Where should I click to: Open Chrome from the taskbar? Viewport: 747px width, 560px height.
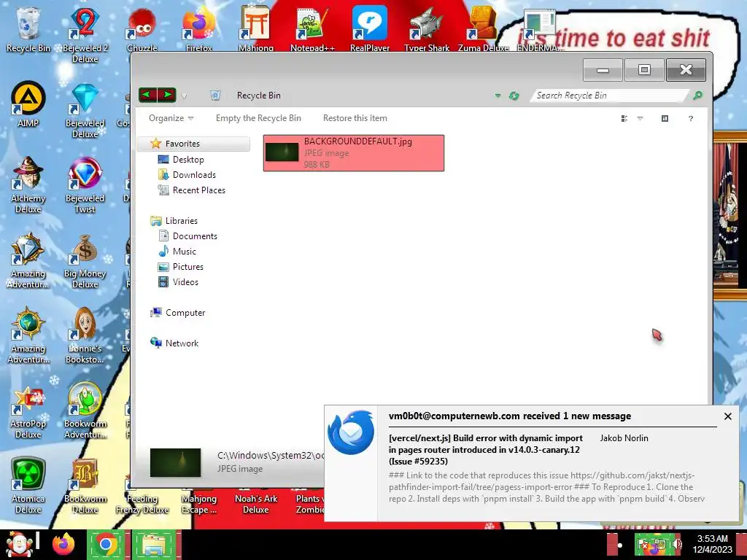point(106,545)
